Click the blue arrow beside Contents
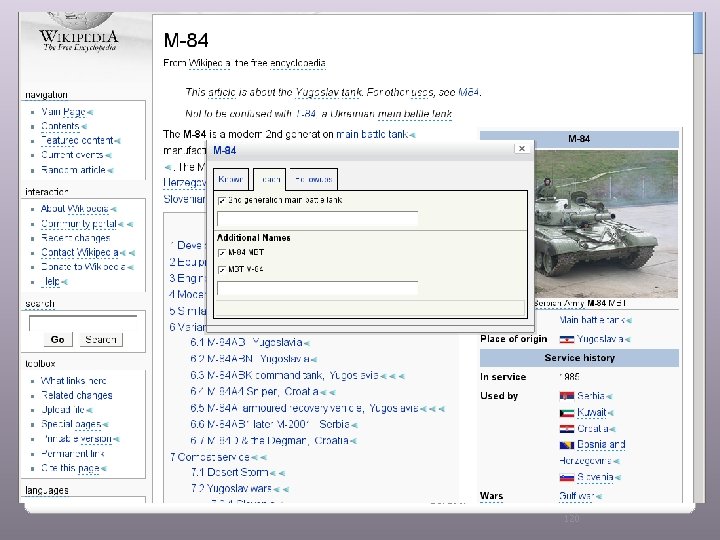Viewport: 720px width, 540px height. pyautogui.click(x=84, y=127)
